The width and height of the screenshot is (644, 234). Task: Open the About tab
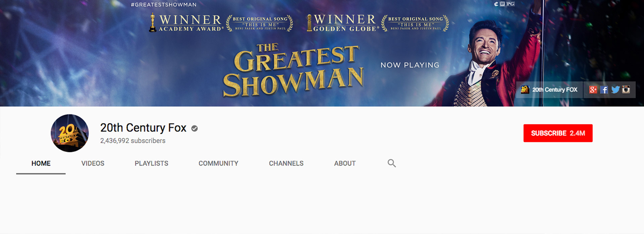[x=345, y=163]
